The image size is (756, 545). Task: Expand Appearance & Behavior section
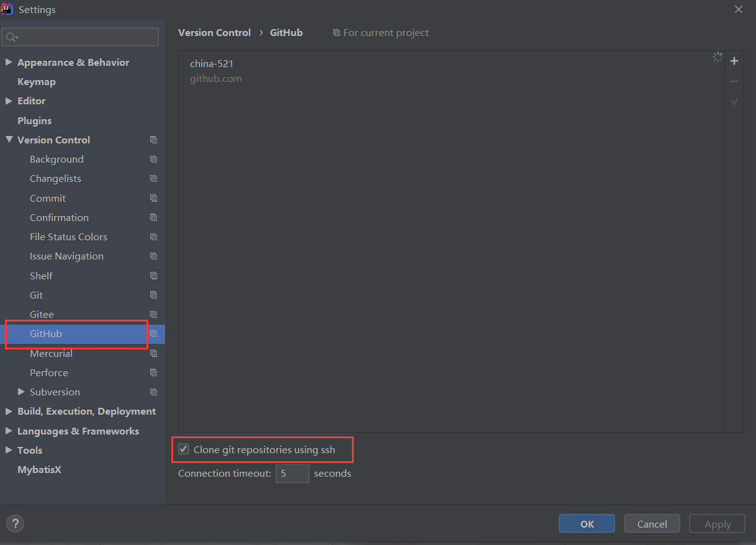pos(9,62)
